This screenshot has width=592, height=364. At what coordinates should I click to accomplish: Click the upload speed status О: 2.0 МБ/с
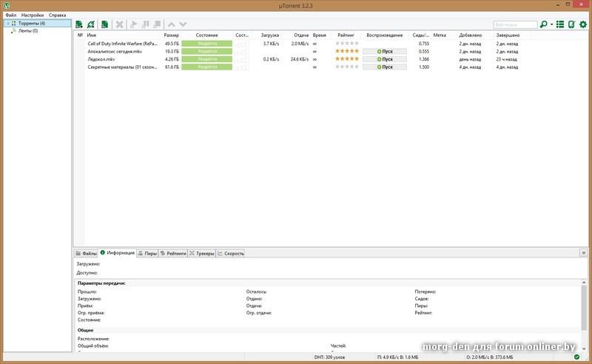(489, 357)
